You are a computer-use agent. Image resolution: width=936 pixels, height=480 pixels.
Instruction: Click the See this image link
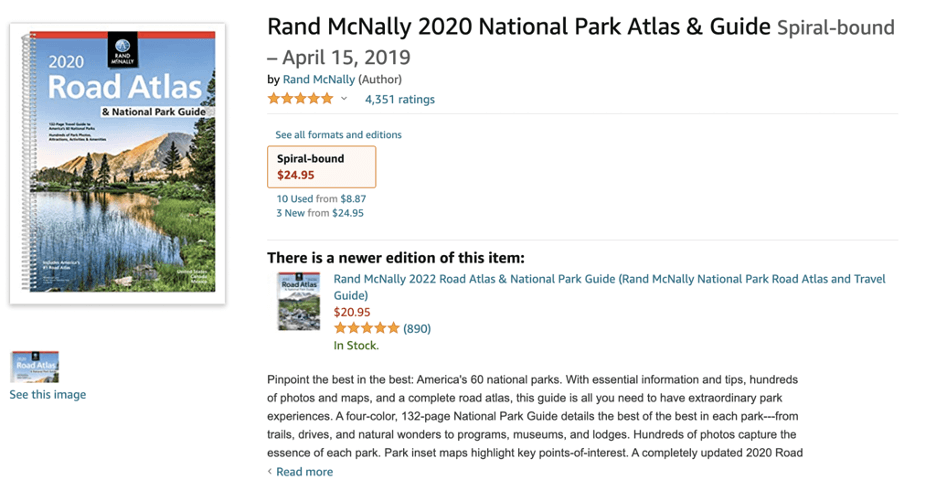coord(47,395)
